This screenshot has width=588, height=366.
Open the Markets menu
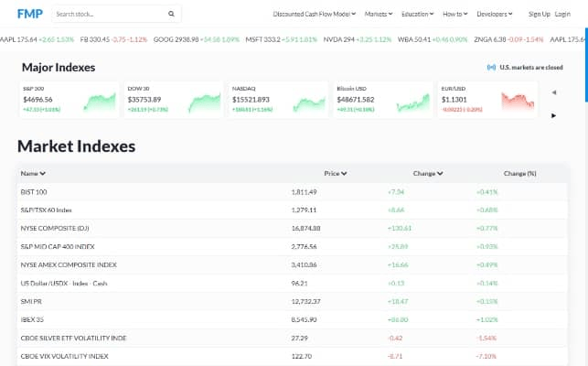[379, 14]
